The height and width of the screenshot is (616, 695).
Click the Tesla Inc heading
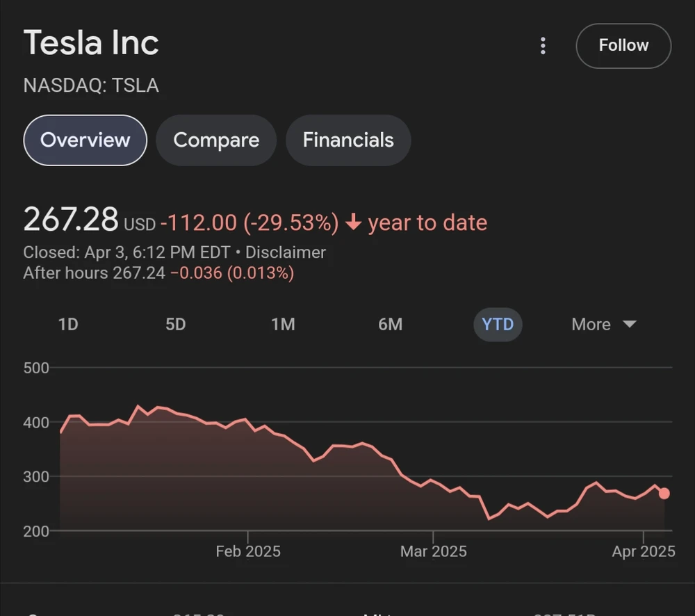[x=91, y=43]
